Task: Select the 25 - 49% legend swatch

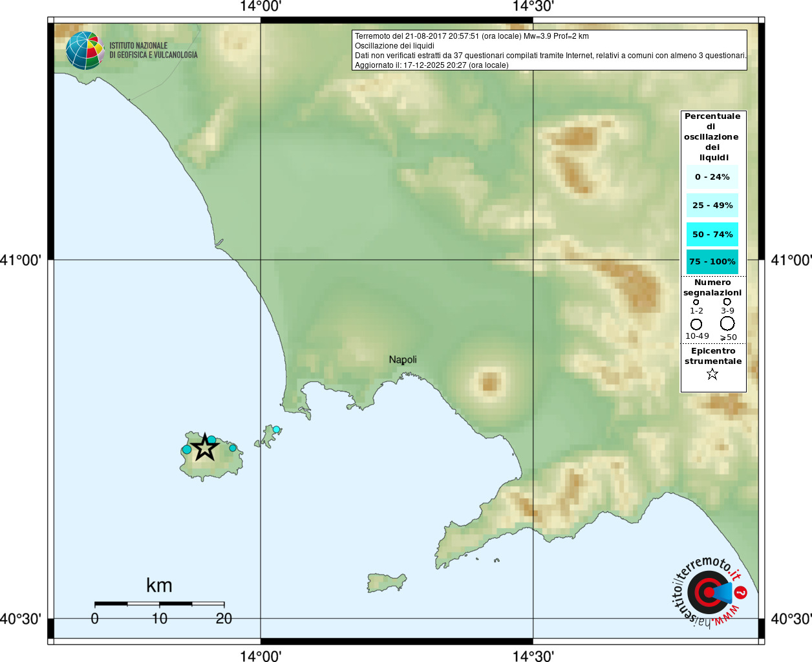Action: [x=712, y=206]
